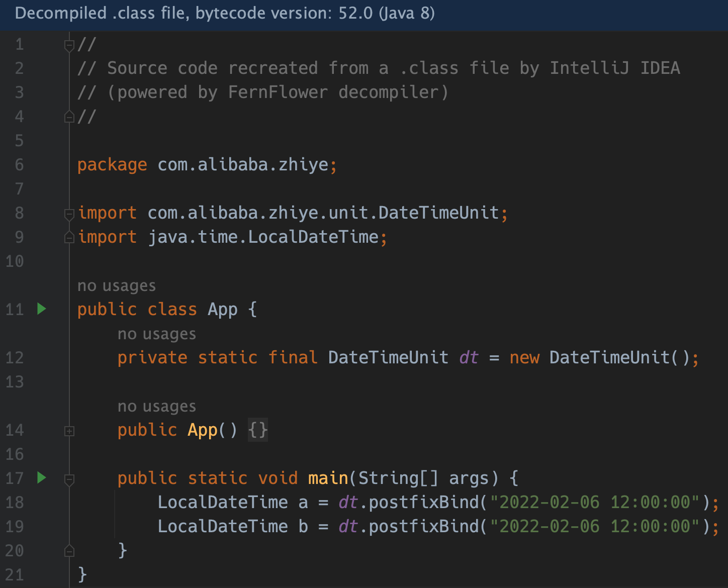Viewport: 728px width, 588px height.
Task: Run the App class using gutter arrow
Action: tap(42, 309)
